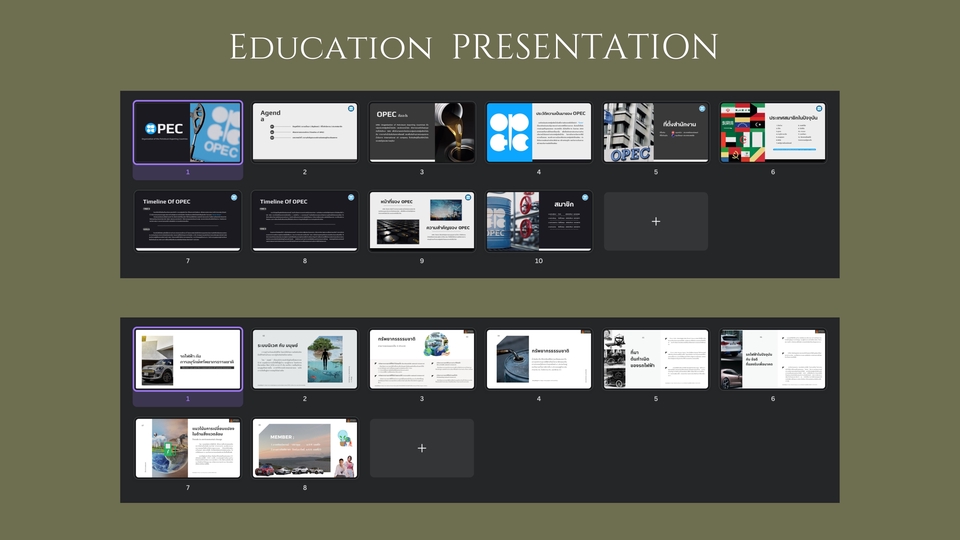Click notes icon on OPEC oil barrels slide 10
Image resolution: width=960 pixels, height=540 pixels.
coord(585,197)
